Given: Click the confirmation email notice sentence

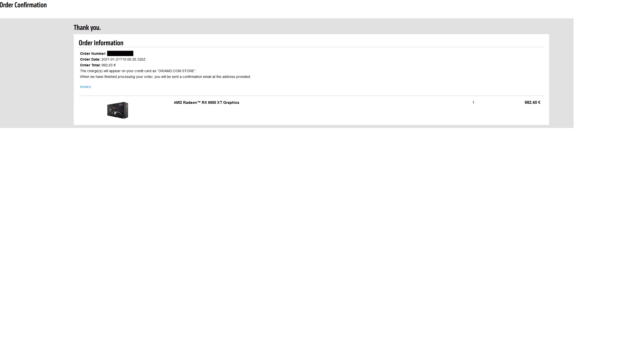Looking at the screenshot, I should [165, 77].
